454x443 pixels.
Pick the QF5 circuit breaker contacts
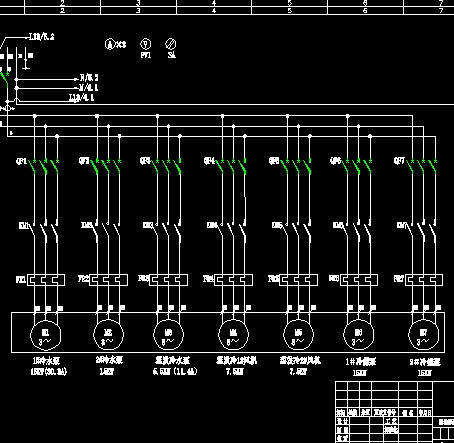[297, 166]
